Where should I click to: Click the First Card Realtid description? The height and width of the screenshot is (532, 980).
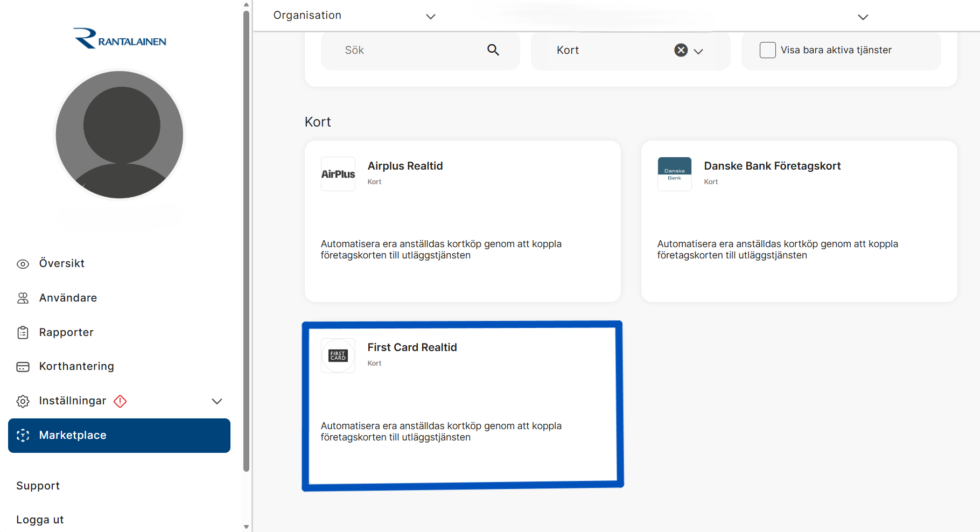coord(441,431)
